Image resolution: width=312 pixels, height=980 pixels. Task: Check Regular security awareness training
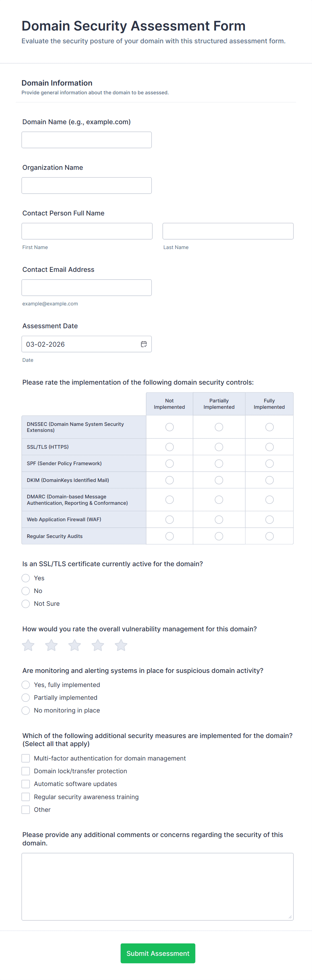tap(26, 797)
